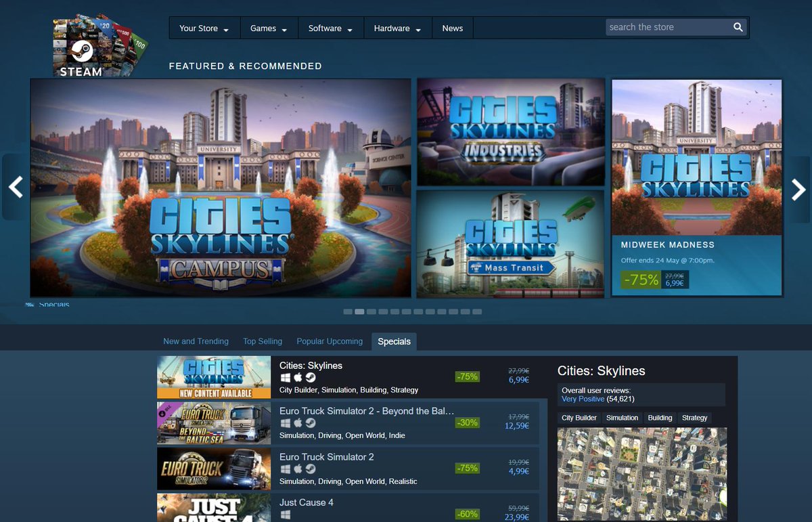Click the search magnifier icon

(x=738, y=28)
